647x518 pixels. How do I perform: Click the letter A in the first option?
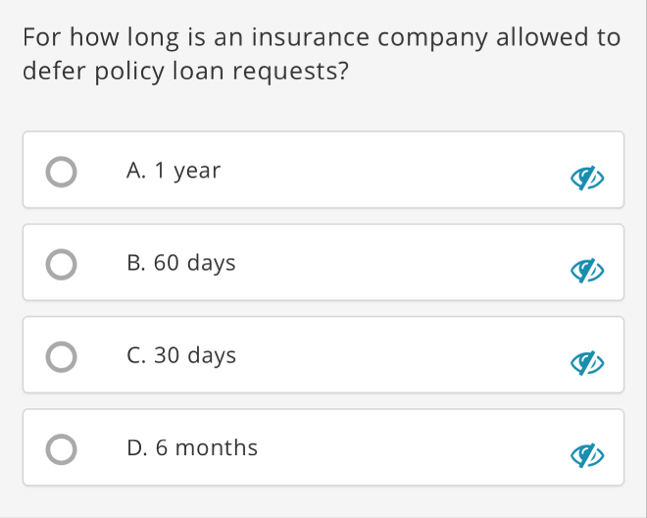pos(134,170)
